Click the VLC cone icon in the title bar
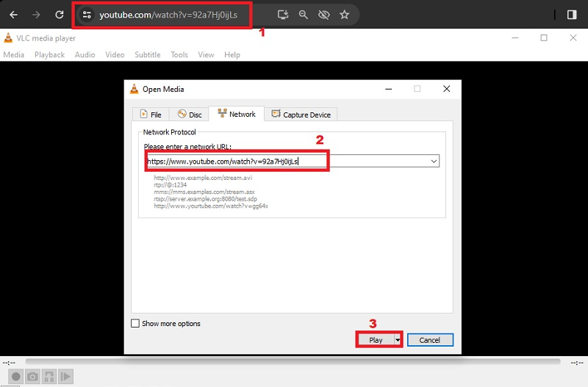588x387 pixels. coord(8,38)
